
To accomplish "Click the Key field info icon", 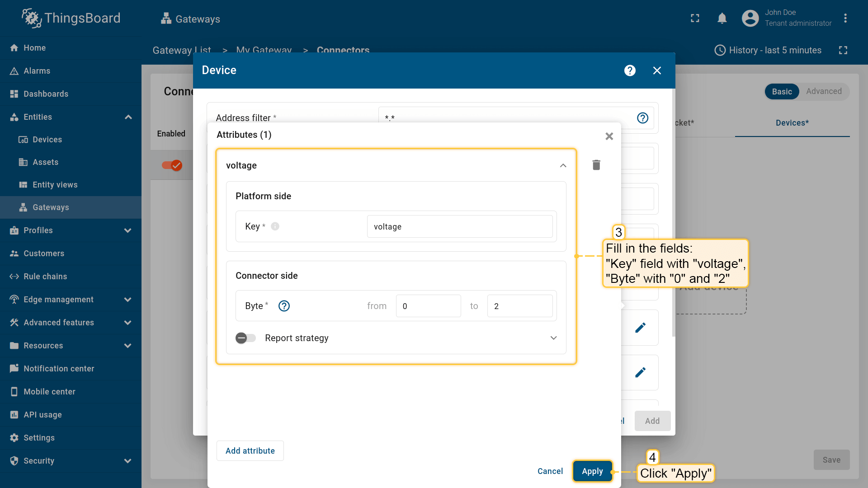I will coord(275,226).
